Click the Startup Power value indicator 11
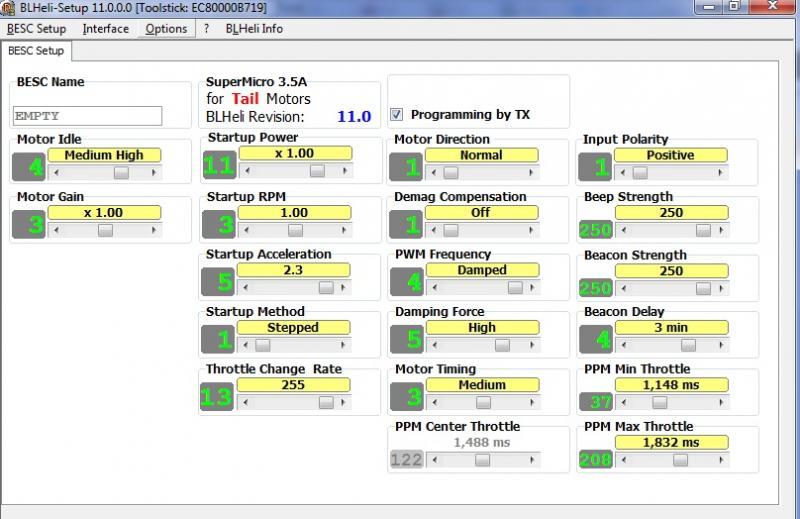The height and width of the screenshot is (519, 800). point(219,166)
